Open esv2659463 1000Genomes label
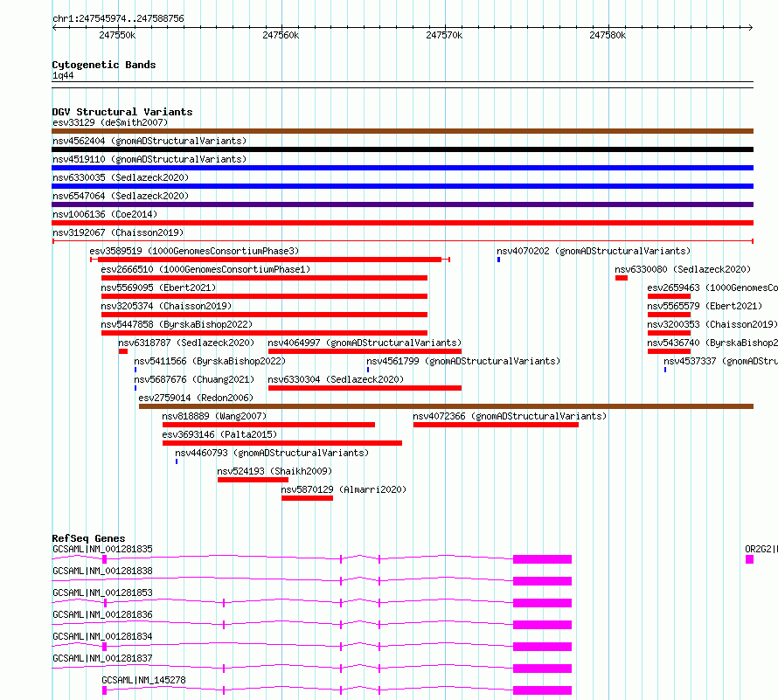The height and width of the screenshot is (700, 778). click(x=712, y=288)
